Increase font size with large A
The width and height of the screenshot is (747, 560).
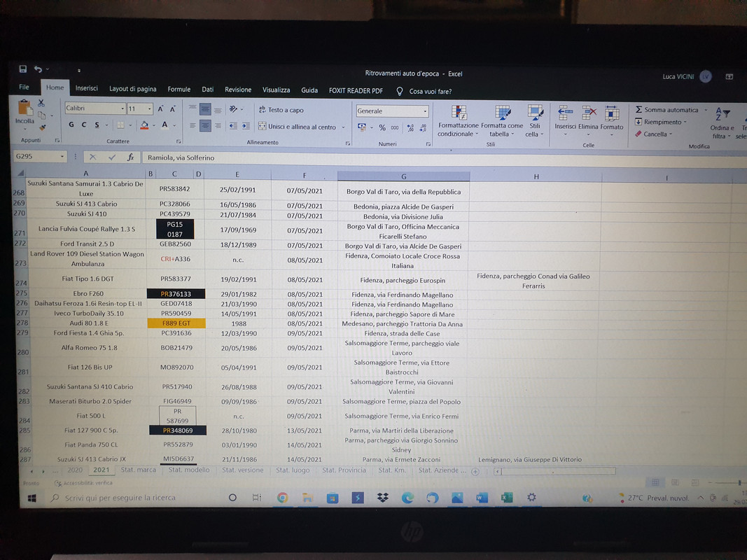click(160, 109)
